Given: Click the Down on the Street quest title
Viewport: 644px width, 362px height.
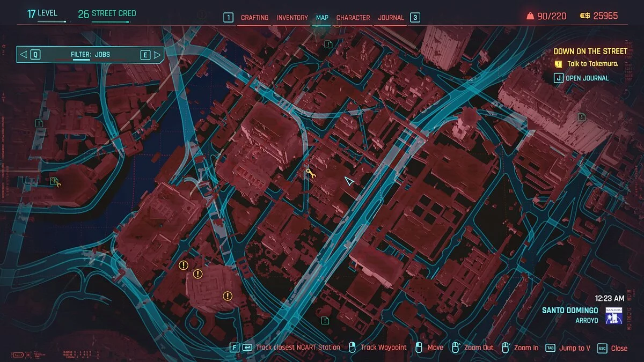Looking at the screenshot, I should (590, 51).
